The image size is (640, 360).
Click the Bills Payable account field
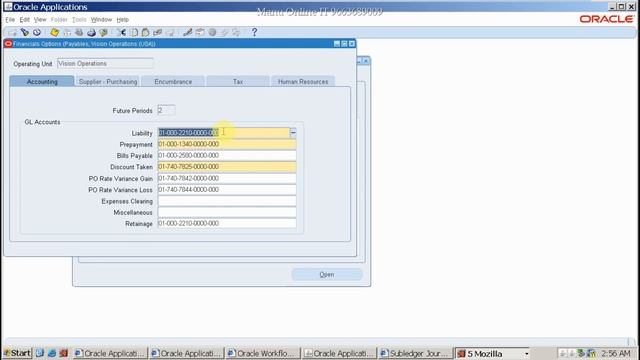pos(227,156)
